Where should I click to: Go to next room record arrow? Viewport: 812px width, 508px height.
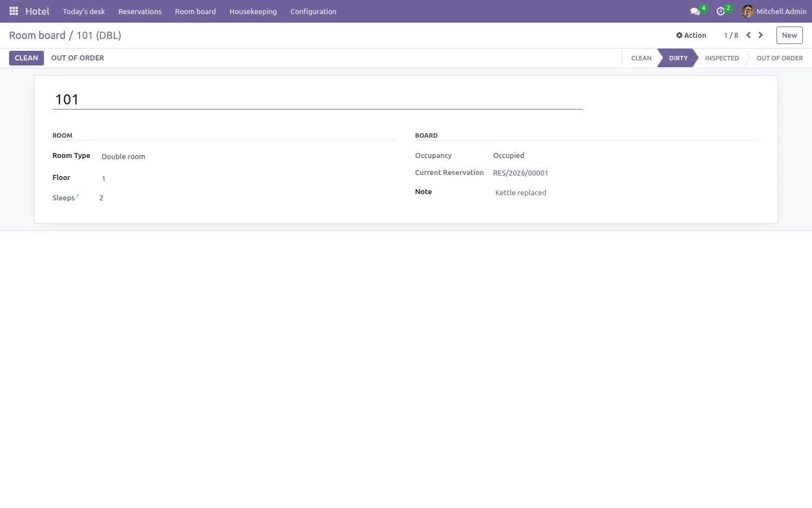click(x=761, y=35)
